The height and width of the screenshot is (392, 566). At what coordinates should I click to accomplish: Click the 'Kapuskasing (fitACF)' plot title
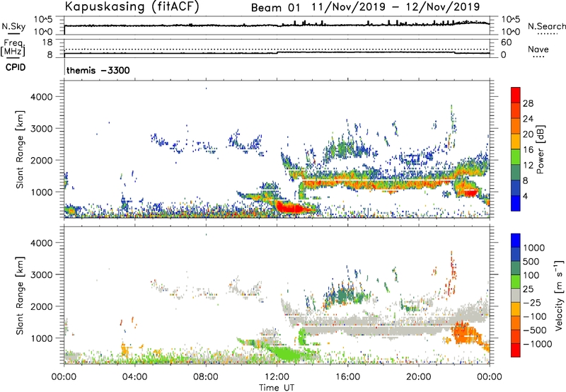click(x=132, y=7)
